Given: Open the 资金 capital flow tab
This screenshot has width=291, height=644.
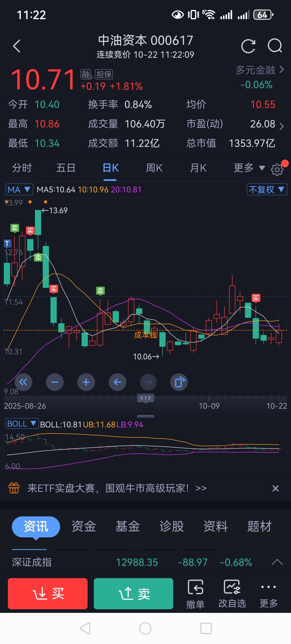Looking at the screenshot, I should [x=84, y=527].
